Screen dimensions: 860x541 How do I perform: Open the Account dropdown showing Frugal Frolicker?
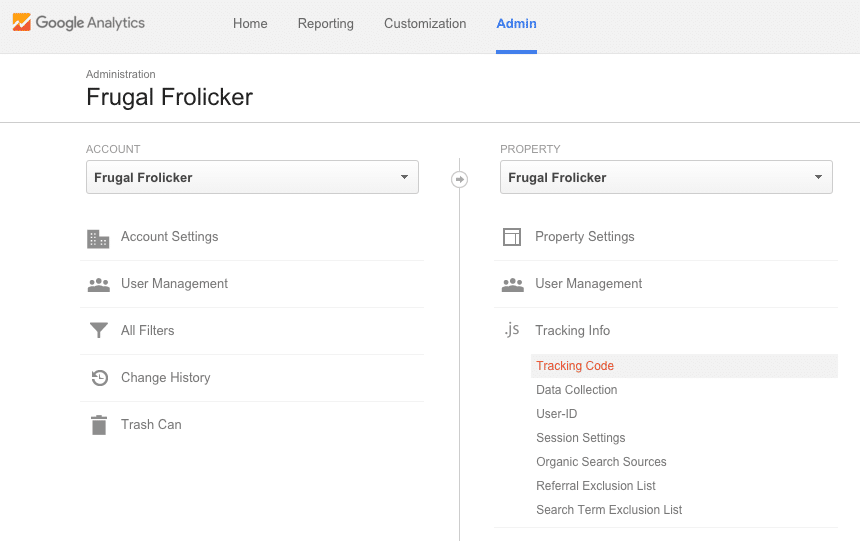(252, 177)
